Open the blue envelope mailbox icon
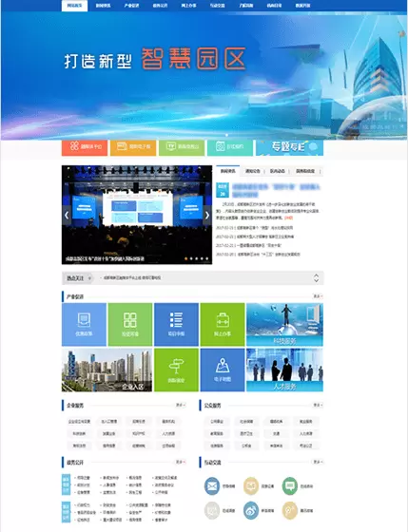 [212, 485]
